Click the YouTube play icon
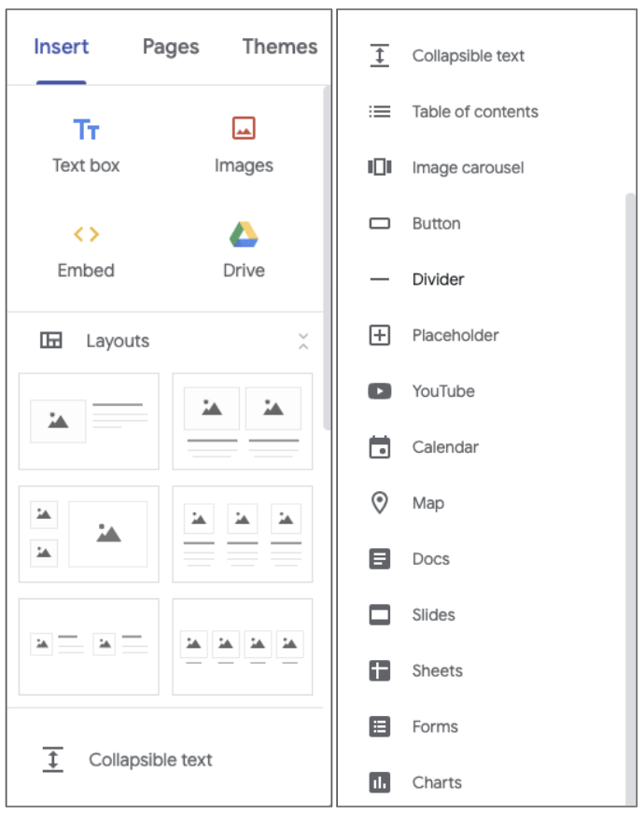The width and height of the screenshot is (644, 814). tap(380, 391)
